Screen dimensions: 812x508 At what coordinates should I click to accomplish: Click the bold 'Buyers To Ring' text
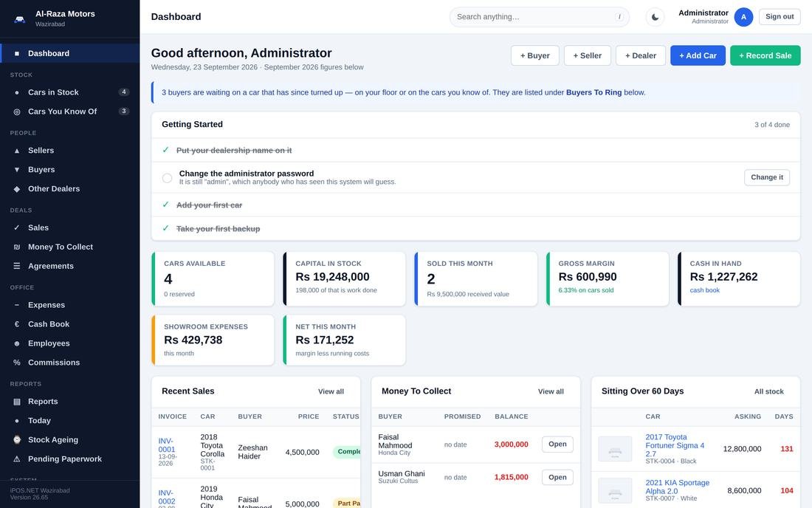point(593,93)
